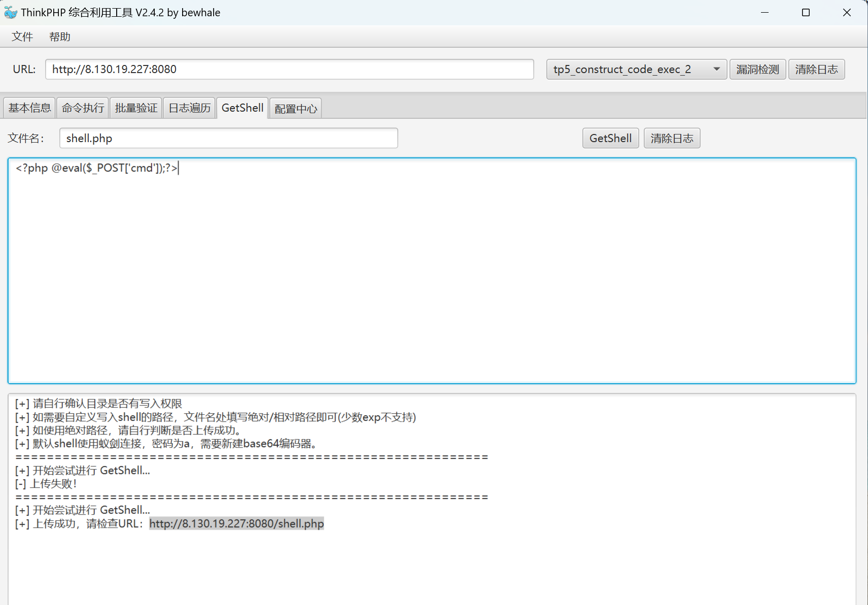Switch to the 命令执行 tab
Viewport: 868px width, 605px height.
click(x=83, y=108)
